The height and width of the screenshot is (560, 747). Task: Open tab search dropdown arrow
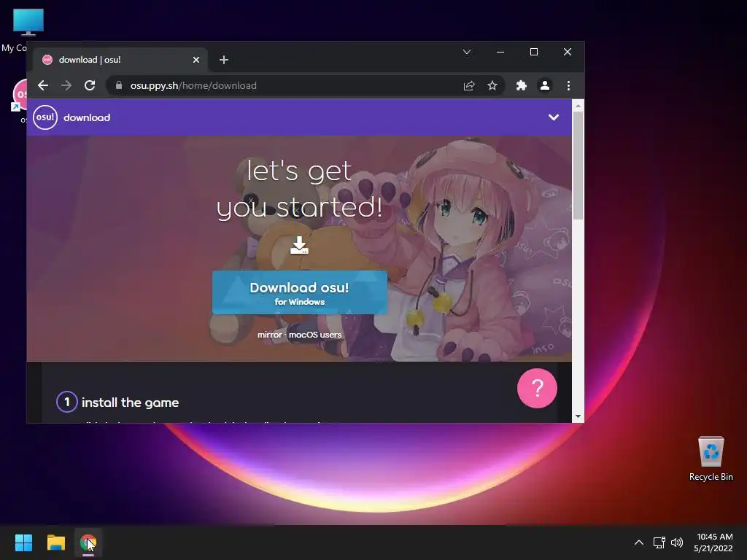click(467, 52)
